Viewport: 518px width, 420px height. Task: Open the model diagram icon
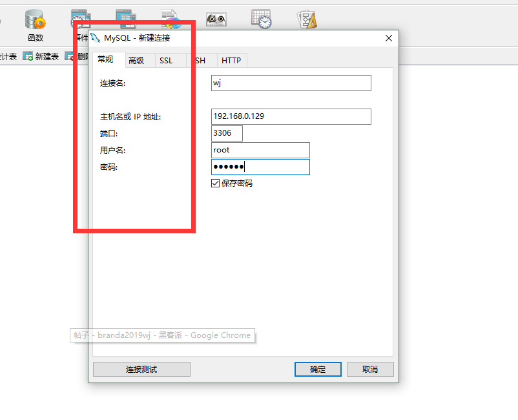(307, 19)
